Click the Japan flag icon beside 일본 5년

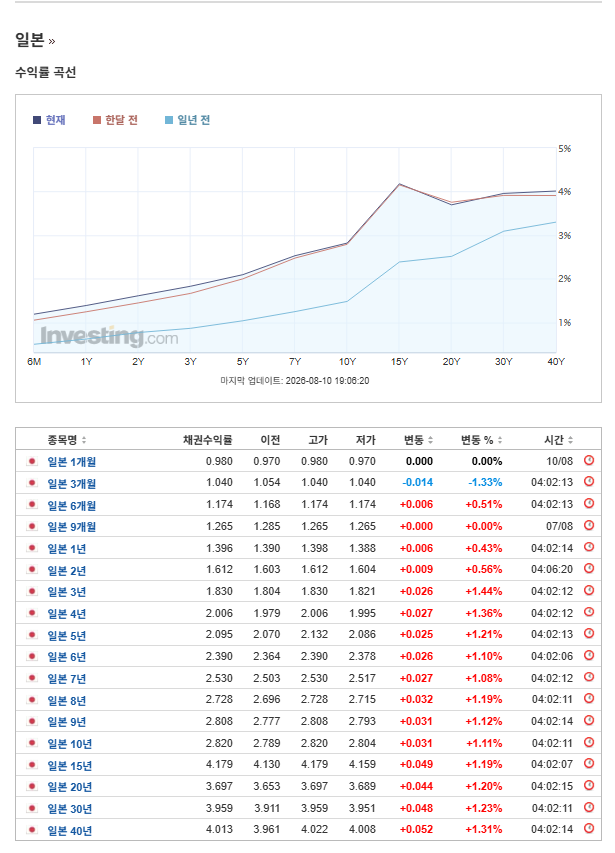click(x=32, y=635)
